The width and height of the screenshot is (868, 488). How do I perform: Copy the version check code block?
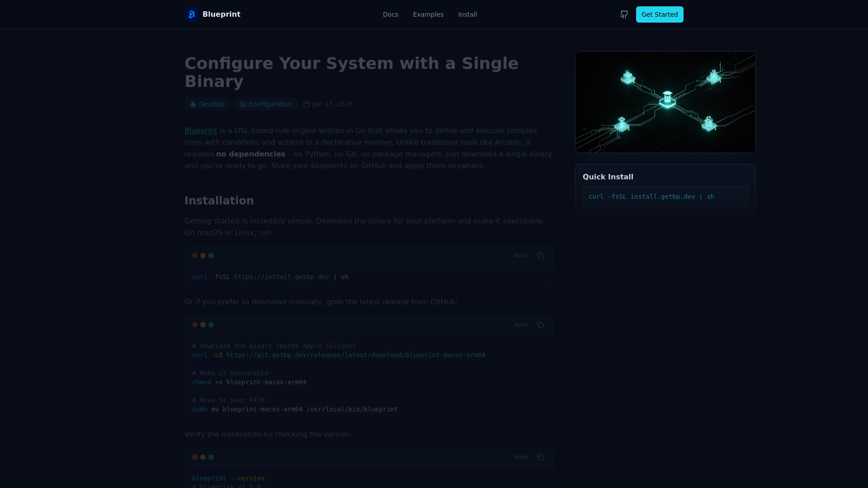click(540, 457)
